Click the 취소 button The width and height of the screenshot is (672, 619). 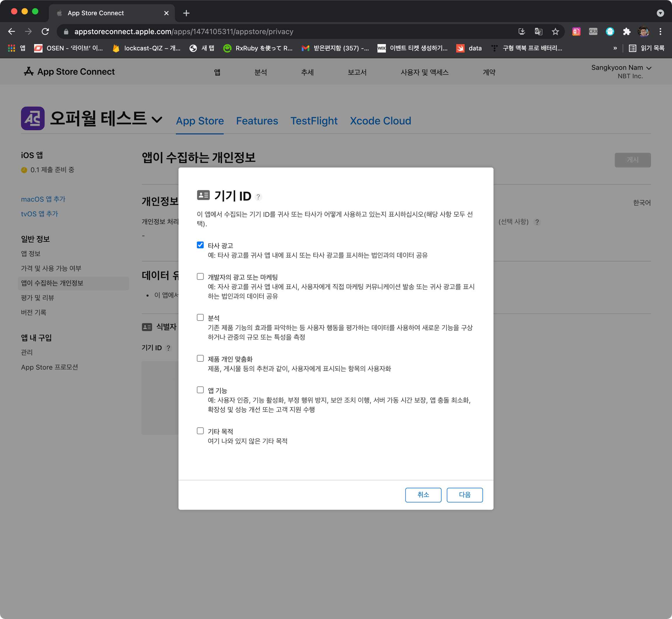tap(423, 495)
